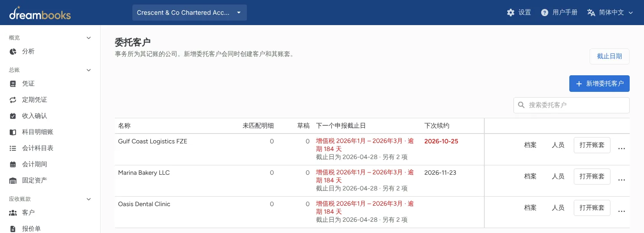This screenshot has height=233, width=644.
Task: Click the plus icon in 新增委托客户
Action: (x=579, y=84)
